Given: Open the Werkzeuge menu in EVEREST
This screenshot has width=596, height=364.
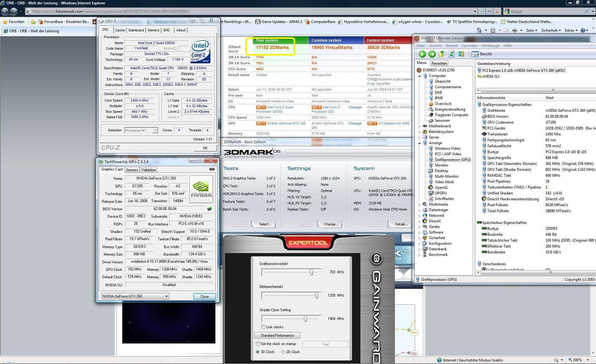Looking at the screenshot, I should point(490,45).
